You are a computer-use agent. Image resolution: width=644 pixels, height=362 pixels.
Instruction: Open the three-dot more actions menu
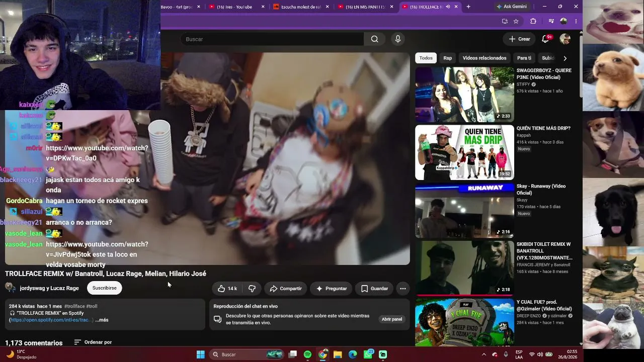point(403,289)
